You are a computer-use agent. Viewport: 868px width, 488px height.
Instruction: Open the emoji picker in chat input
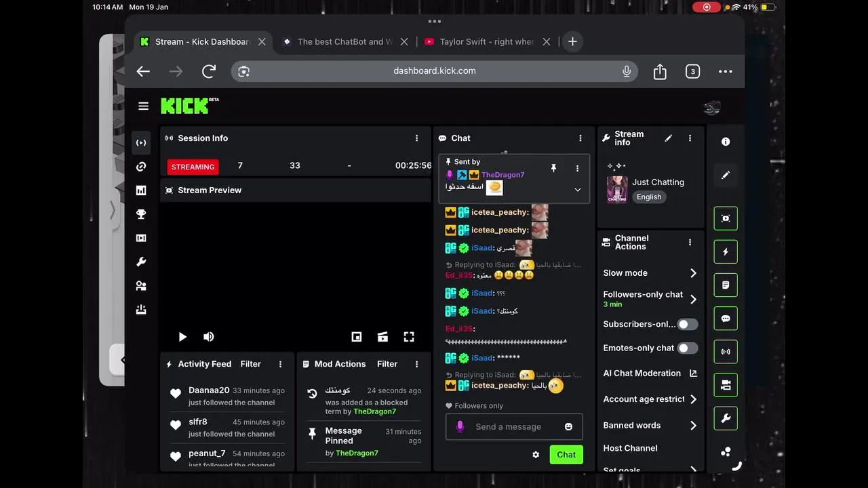[x=568, y=426]
